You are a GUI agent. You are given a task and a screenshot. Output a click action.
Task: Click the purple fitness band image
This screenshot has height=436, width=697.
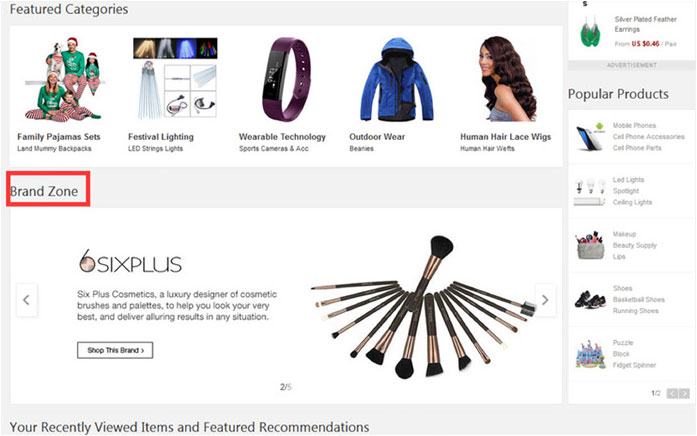point(285,79)
